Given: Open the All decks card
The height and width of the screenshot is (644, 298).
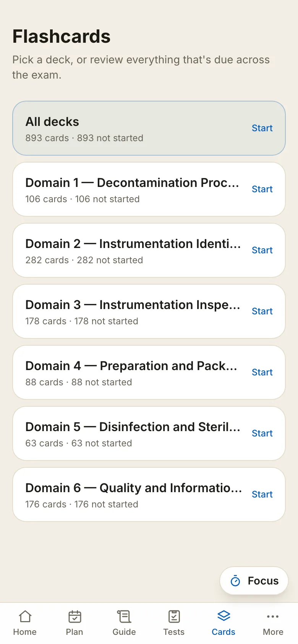Looking at the screenshot, I should 149,128.
